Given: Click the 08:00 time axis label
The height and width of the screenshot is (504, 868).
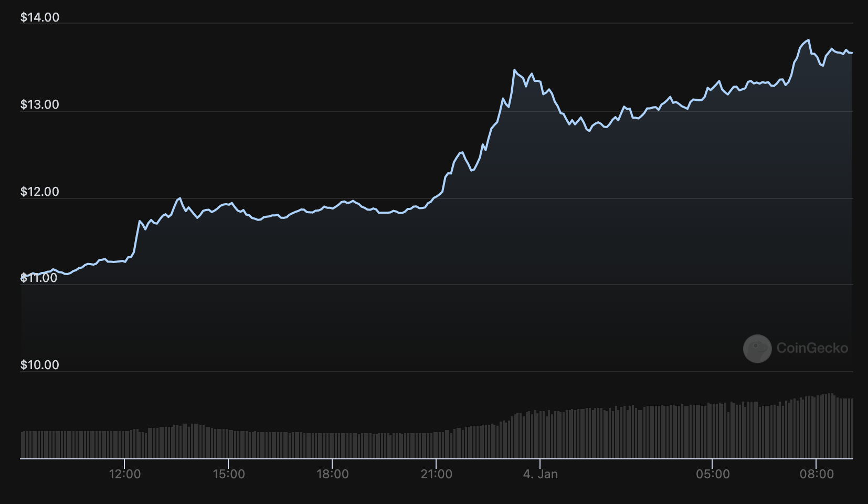Looking at the screenshot, I should (817, 474).
